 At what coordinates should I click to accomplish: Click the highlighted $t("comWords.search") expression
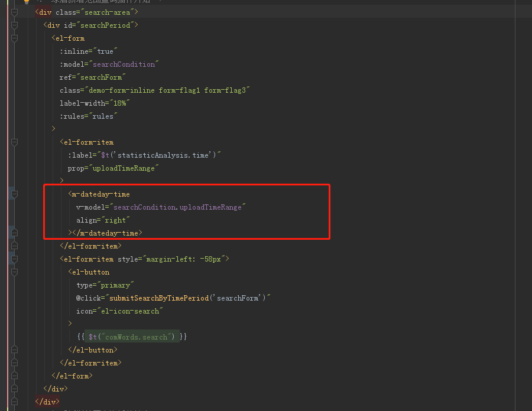point(132,337)
